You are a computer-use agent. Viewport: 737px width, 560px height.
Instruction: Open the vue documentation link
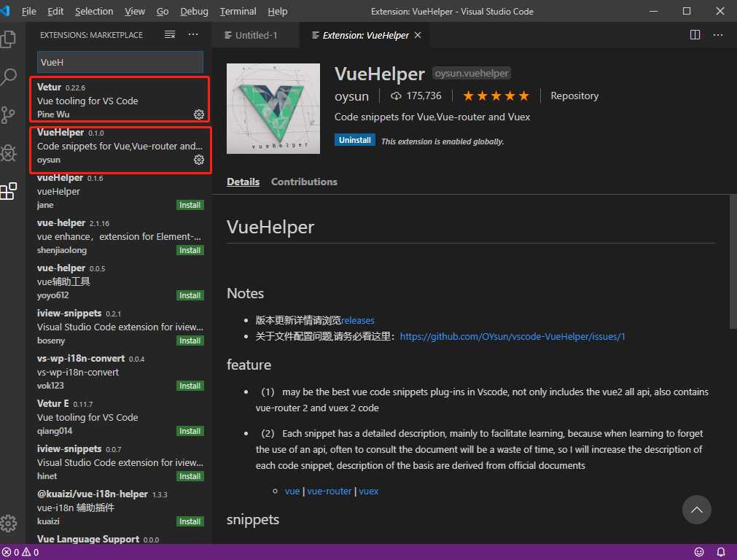pyautogui.click(x=292, y=491)
